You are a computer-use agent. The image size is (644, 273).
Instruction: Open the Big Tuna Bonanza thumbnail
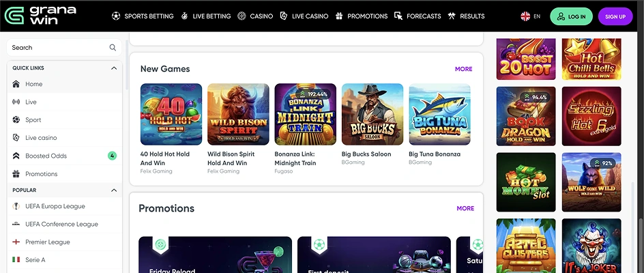tap(439, 114)
